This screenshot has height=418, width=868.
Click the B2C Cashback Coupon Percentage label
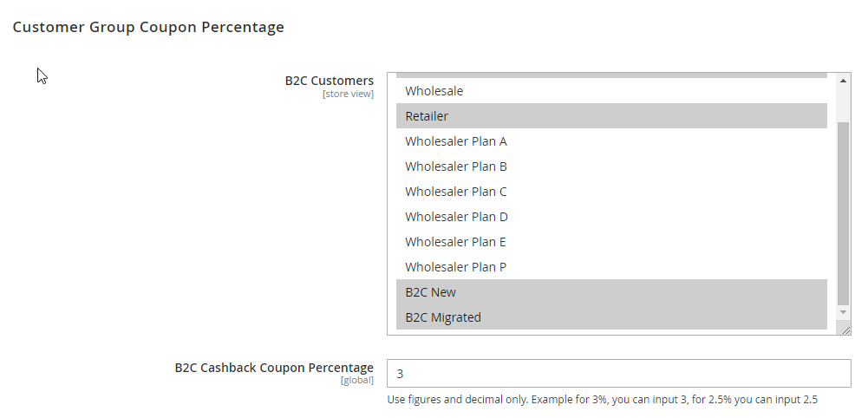click(274, 368)
